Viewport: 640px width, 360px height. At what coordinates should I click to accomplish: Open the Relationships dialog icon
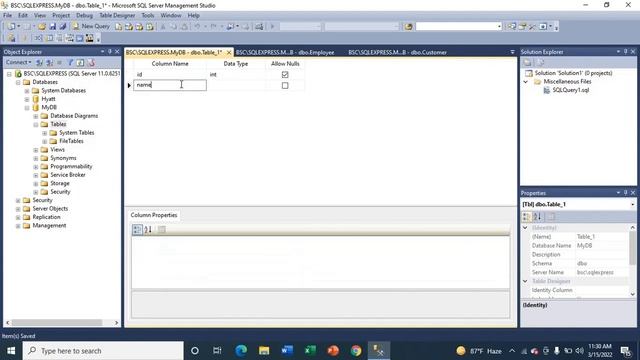38,38
